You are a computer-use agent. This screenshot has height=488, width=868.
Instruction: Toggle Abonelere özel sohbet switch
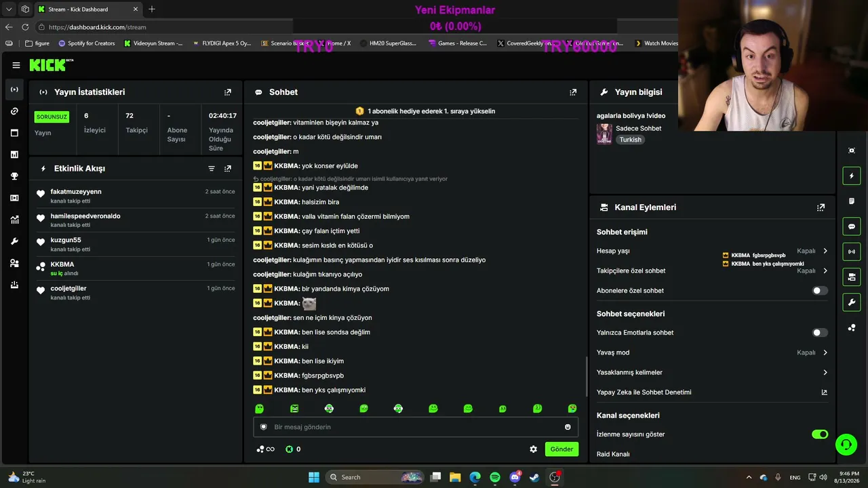pyautogui.click(x=820, y=291)
